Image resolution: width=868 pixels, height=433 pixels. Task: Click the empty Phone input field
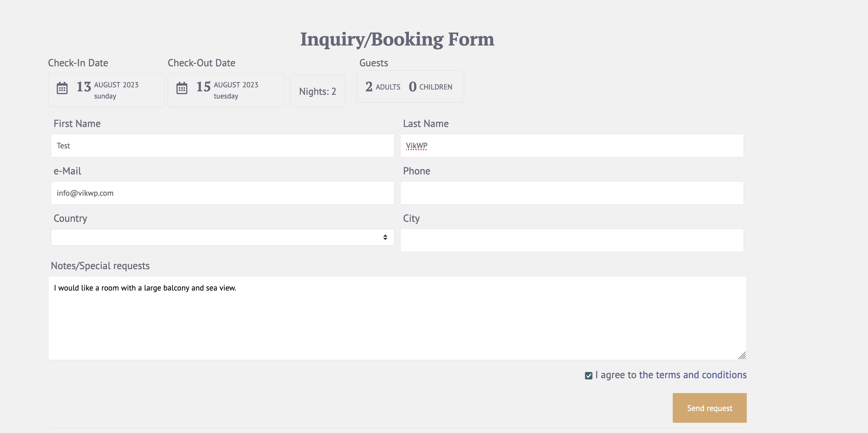[572, 193]
